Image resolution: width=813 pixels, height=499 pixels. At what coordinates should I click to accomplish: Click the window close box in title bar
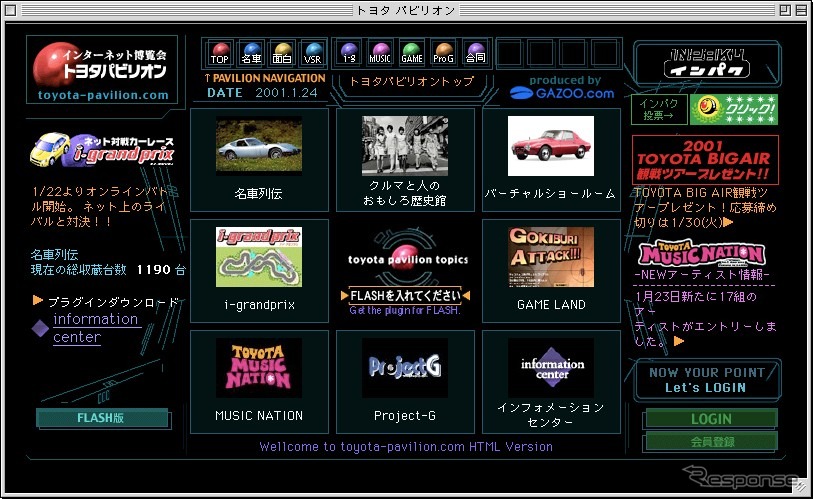tap(10, 10)
